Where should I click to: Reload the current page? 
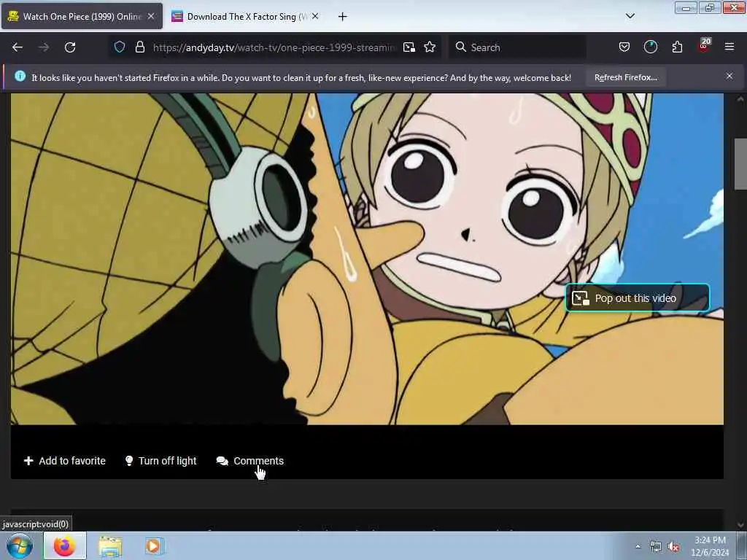[70, 47]
